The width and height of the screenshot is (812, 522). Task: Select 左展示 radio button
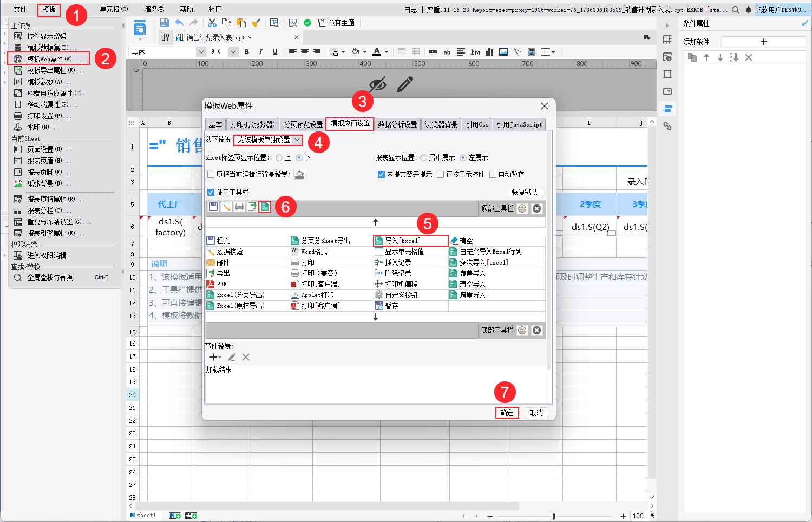point(463,157)
